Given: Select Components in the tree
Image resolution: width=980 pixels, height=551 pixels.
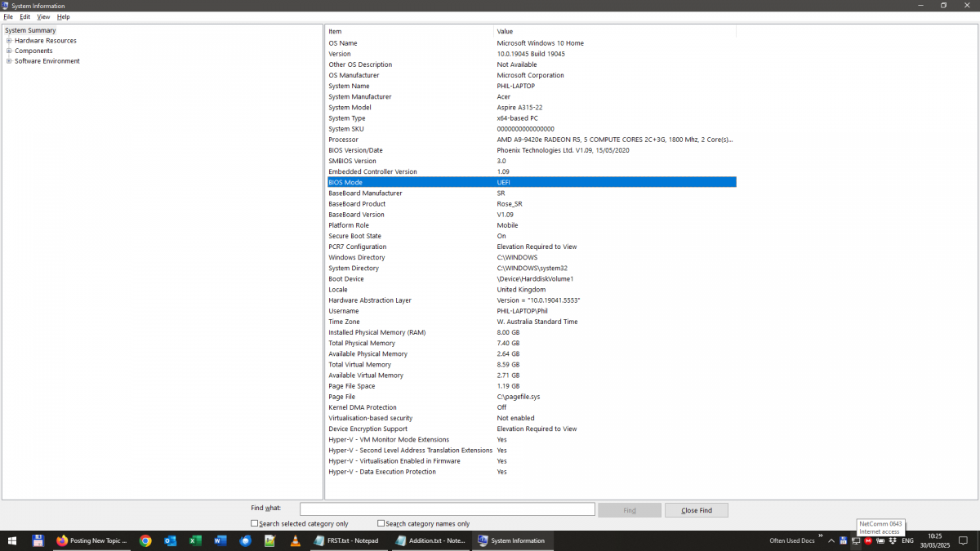Looking at the screenshot, I should point(33,51).
